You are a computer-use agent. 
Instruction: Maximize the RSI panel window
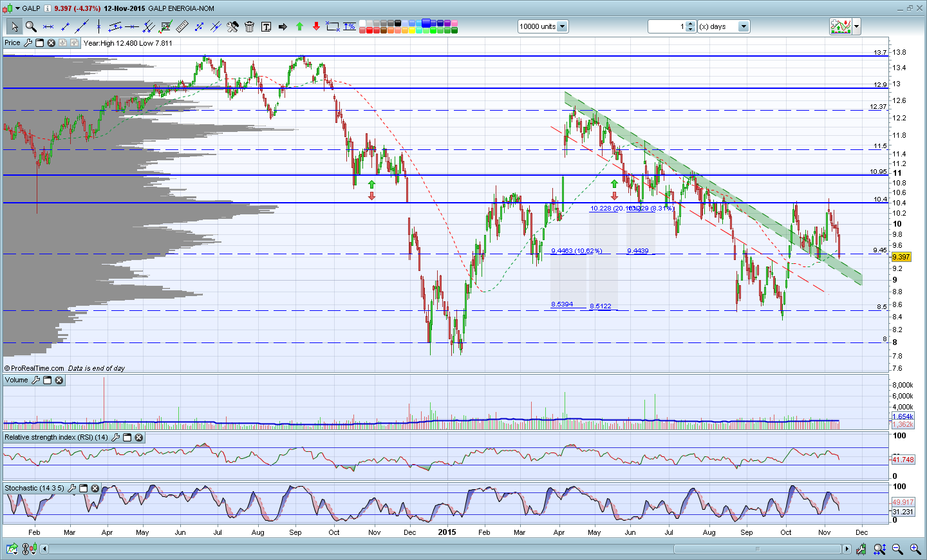[127, 438]
